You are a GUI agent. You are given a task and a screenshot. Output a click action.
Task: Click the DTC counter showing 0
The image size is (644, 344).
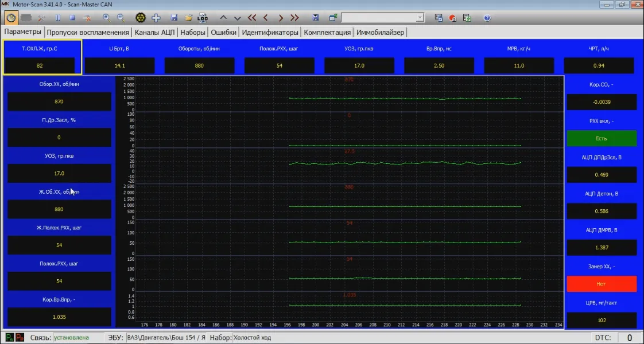(630, 338)
